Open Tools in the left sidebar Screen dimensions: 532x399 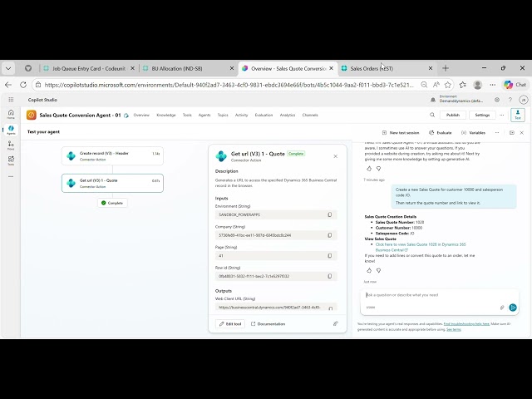[11, 160]
